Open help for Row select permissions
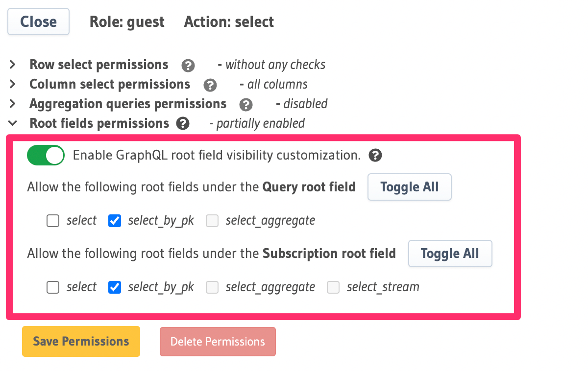 point(188,65)
